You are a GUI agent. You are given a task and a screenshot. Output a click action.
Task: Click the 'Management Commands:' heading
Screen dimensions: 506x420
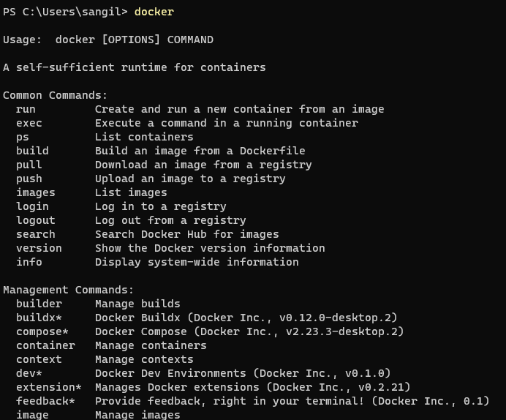(x=68, y=290)
